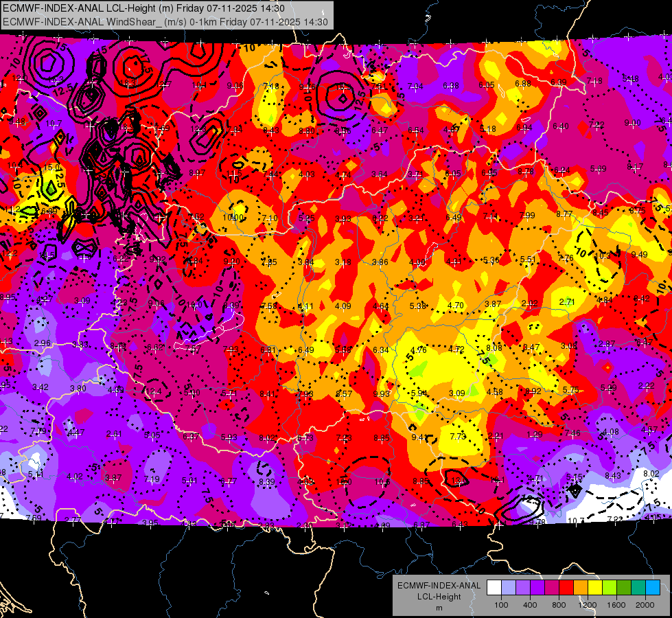The width and height of the screenshot is (672, 618).
Task: Click the map value "5.38"
Action: pos(418,306)
